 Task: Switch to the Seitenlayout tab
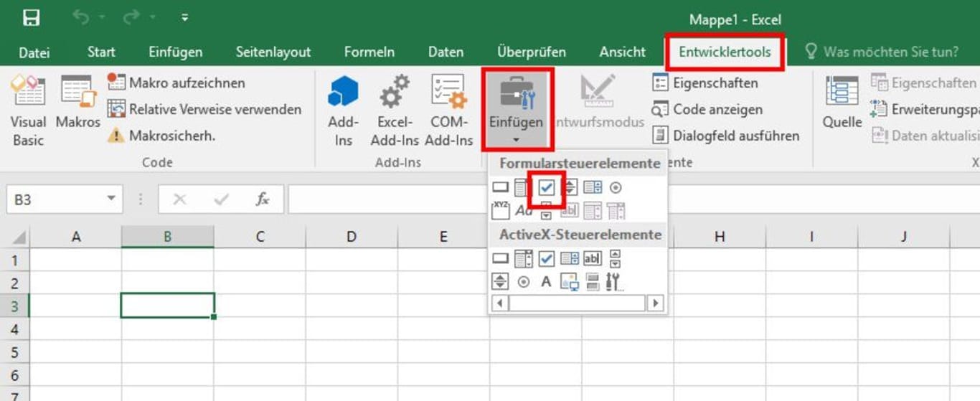point(273,52)
